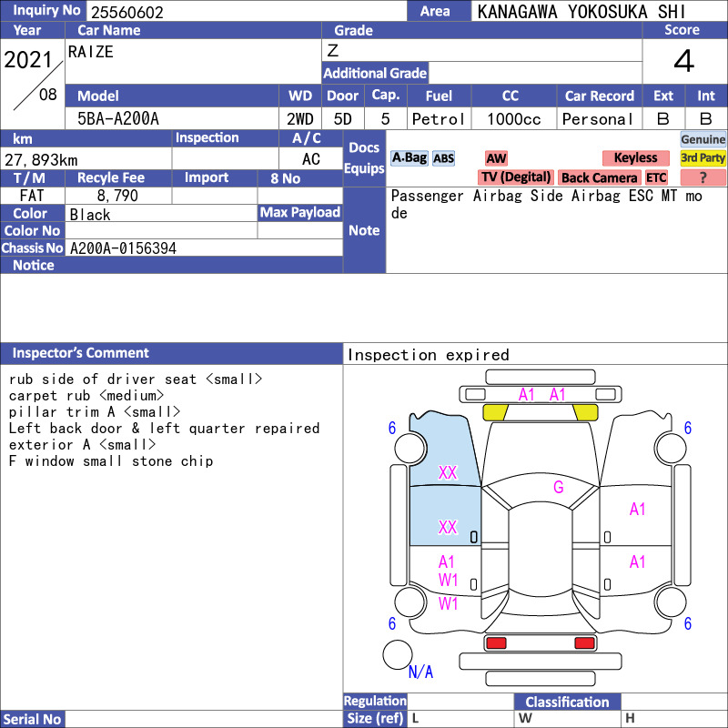Select the AW equipment badge
The height and width of the screenshot is (728, 728).
[x=496, y=158]
